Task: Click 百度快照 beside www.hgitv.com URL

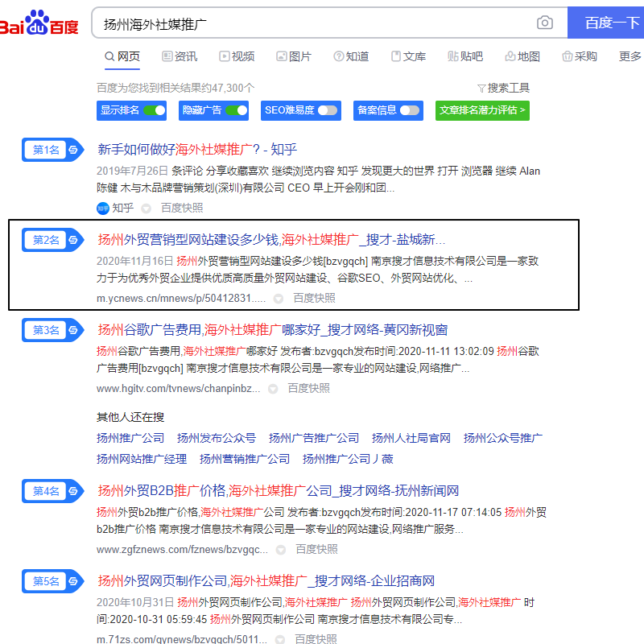Action: point(309,389)
